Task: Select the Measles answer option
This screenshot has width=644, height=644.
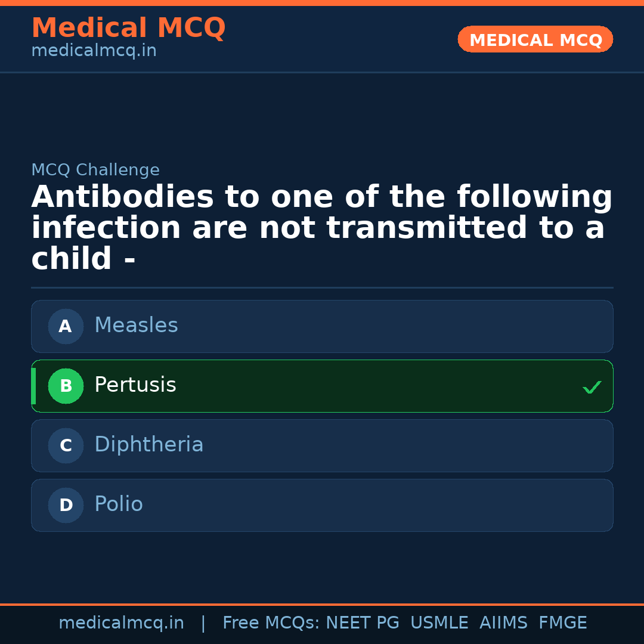Action: point(322,326)
